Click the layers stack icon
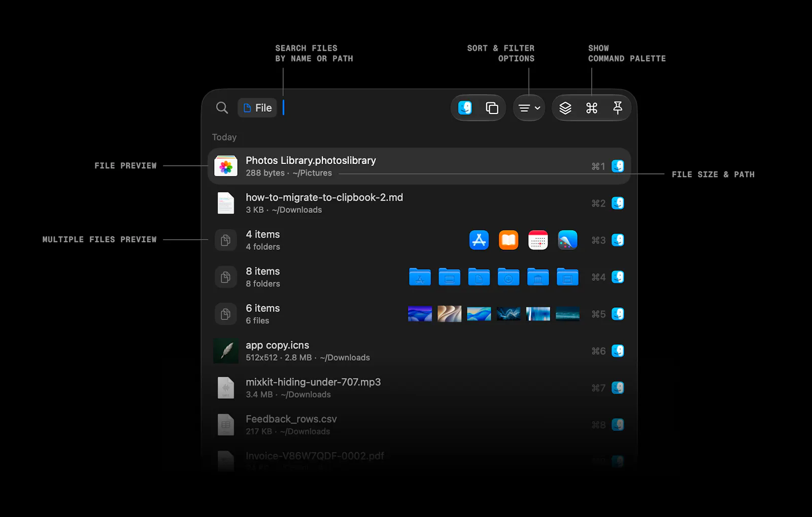Viewport: 812px width, 517px height. coord(565,108)
